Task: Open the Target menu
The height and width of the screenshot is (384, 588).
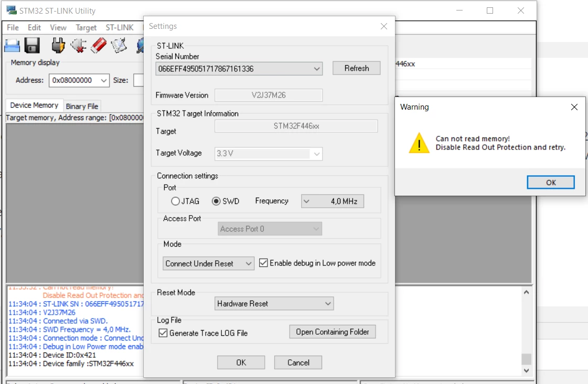Action: 86,27
